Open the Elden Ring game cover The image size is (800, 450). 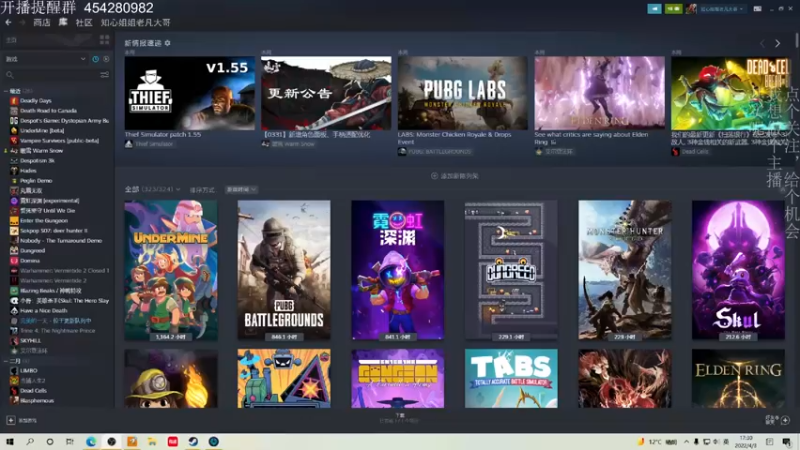pyautogui.click(x=738, y=379)
